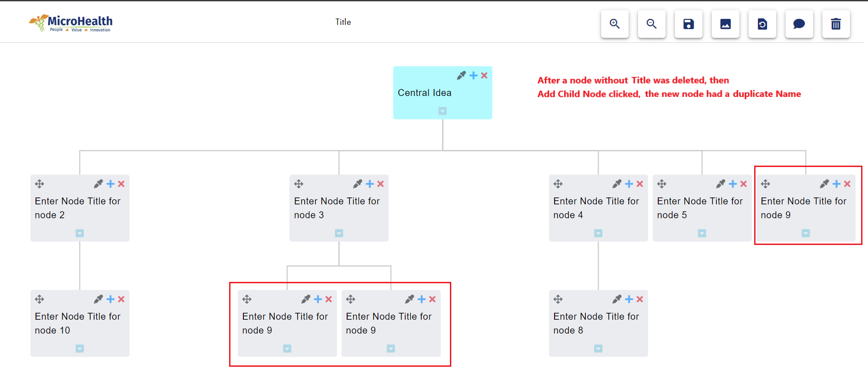Expand the dropdown arrow under Central Idea
Image resolution: width=868 pixels, height=376 pixels.
pos(442,111)
